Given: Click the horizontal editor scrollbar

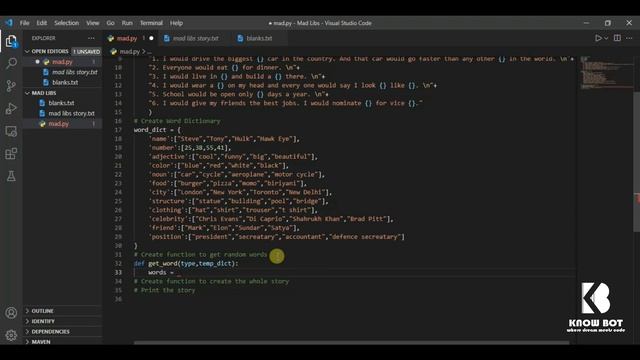Looking at the screenshot, I should click(351, 343).
